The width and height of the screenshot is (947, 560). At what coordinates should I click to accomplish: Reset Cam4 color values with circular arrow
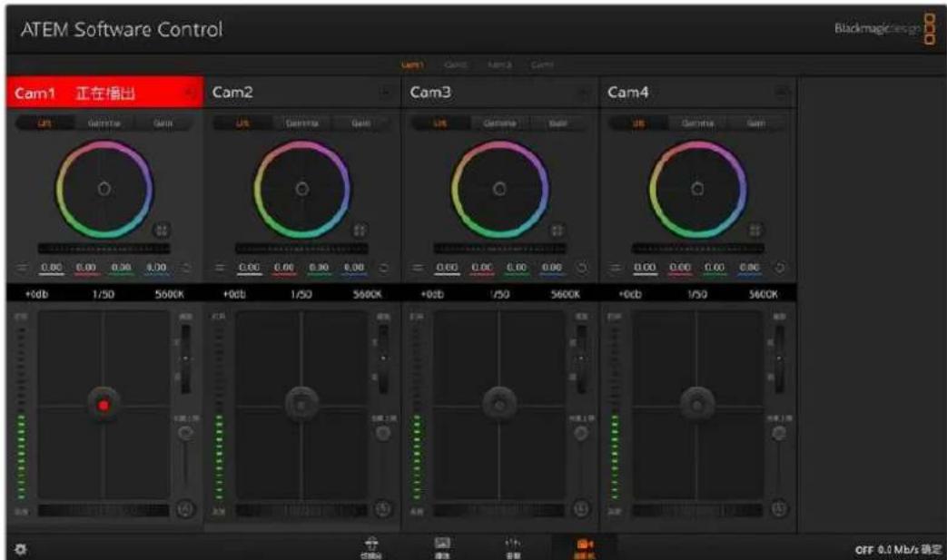(780, 268)
